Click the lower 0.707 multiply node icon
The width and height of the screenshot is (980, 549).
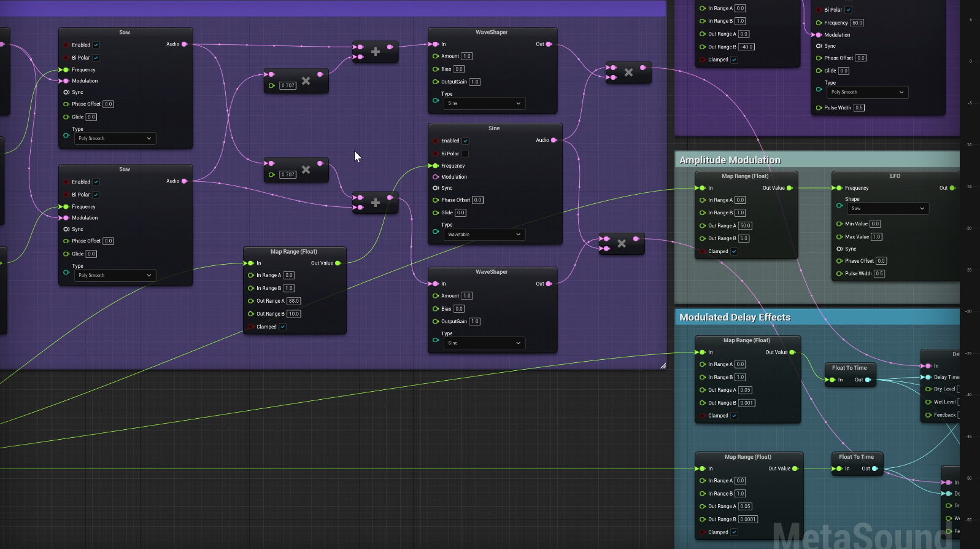click(306, 170)
